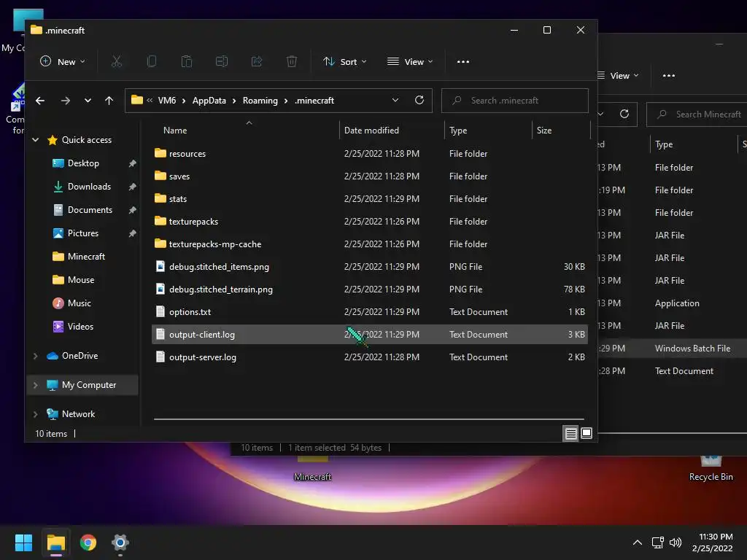This screenshot has height=560, width=747.
Task: Click the Cut scissors icon in toolbar
Action: 116,61
